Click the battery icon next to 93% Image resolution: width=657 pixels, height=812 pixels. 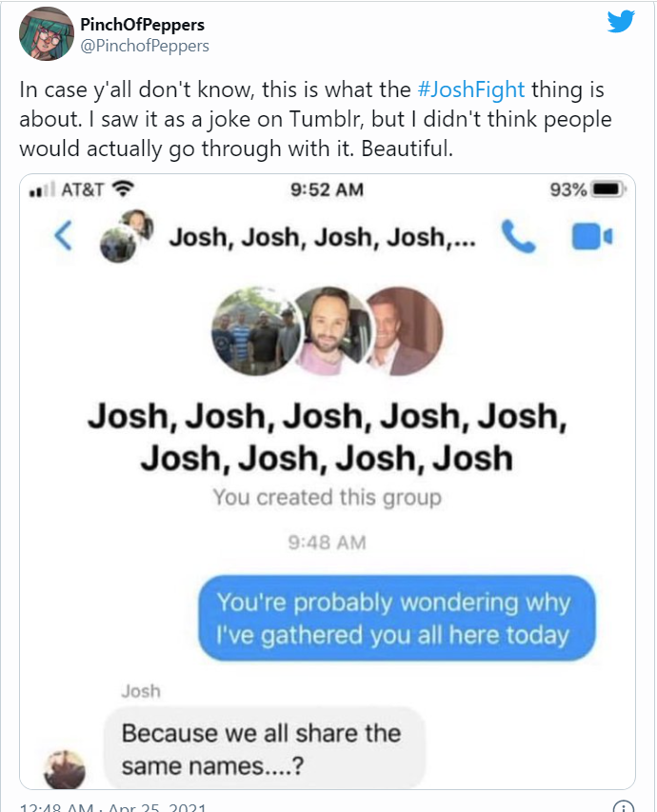(x=607, y=189)
